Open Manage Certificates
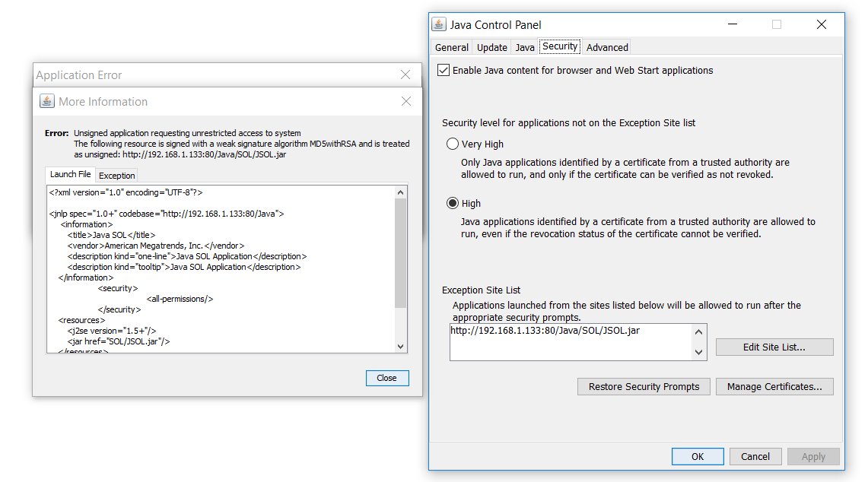This screenshot has width=868, height=482. click(774, 387)
